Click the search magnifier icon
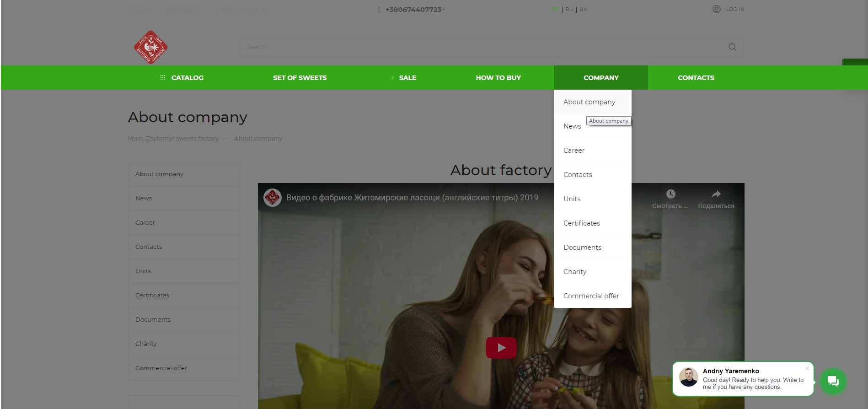This screenshot has height=409, width=868. 732,47
